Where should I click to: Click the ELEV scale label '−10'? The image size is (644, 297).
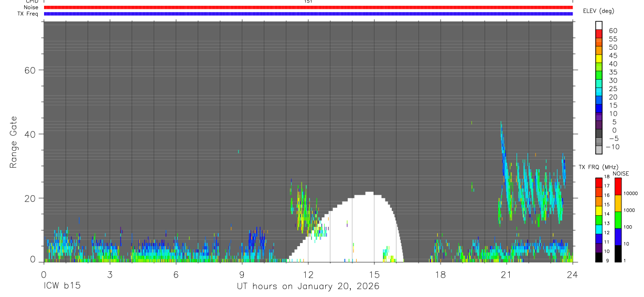pos(612,147)
